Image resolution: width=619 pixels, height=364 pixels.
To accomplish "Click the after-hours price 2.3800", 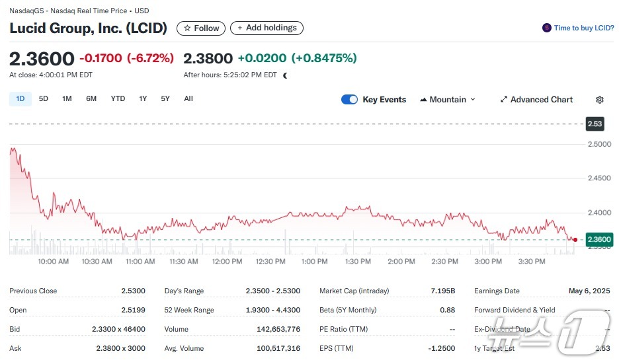I will tap(208, 58).
